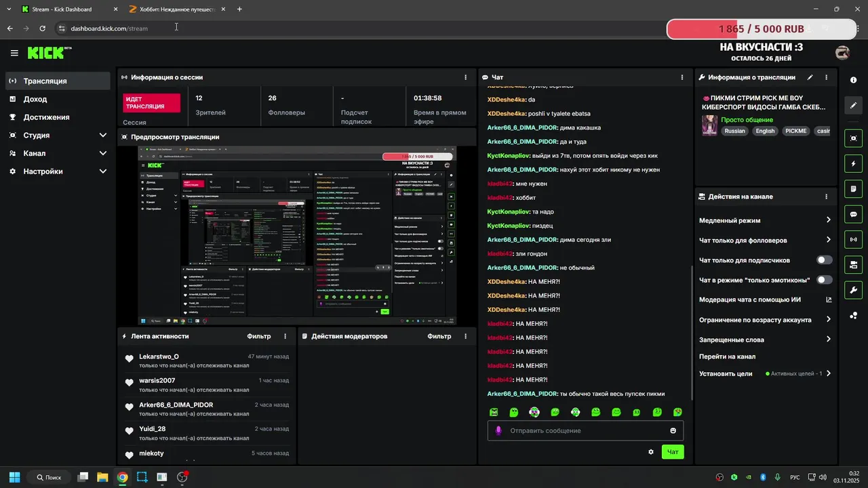Insert the angry green emote
This screenshot has height=488, width=868.
[494, 412]
